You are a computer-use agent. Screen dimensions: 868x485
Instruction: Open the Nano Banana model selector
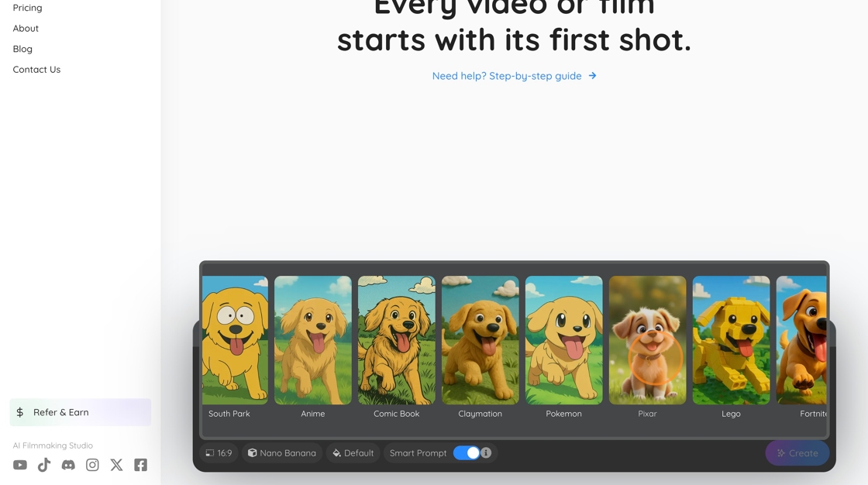[282, 453]
